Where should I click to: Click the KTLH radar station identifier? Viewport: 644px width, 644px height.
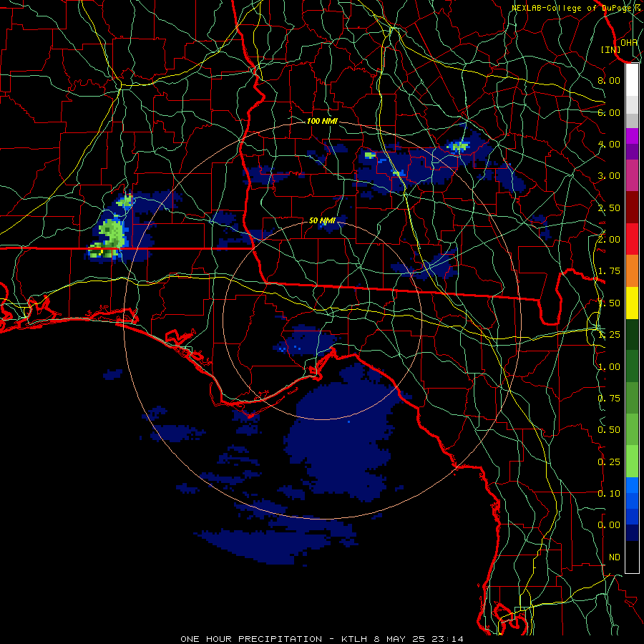[x=355, y=639]
